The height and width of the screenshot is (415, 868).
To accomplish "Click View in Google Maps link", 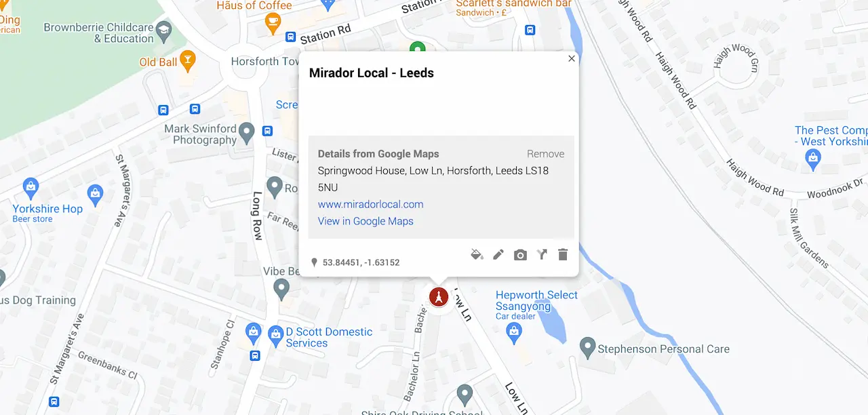I will coord(366,221).
